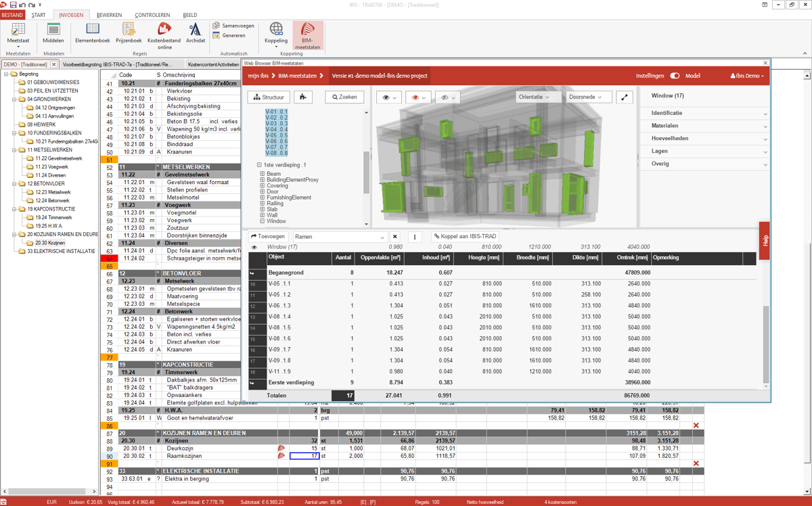Click the Koppel aan IBIS-TRAD button
Image resolution: width=812 pixels, height=506 pixels.
(468, 236)
